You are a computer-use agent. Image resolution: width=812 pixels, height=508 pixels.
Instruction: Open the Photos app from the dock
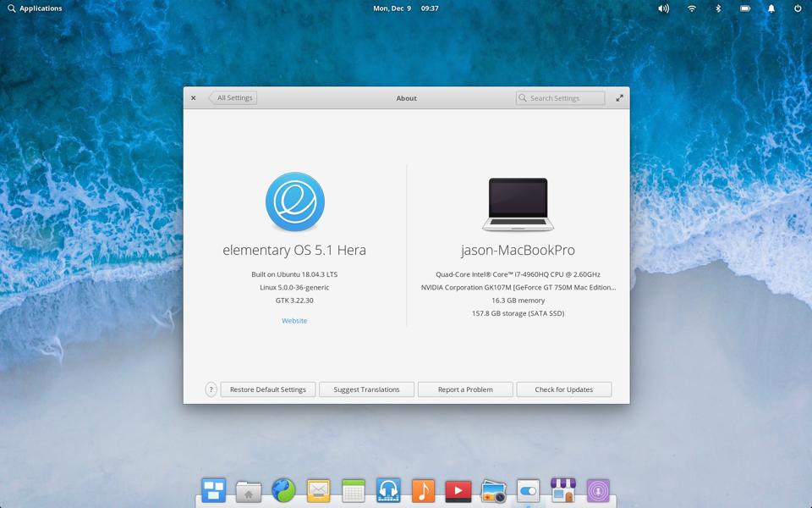pos(493,490)
